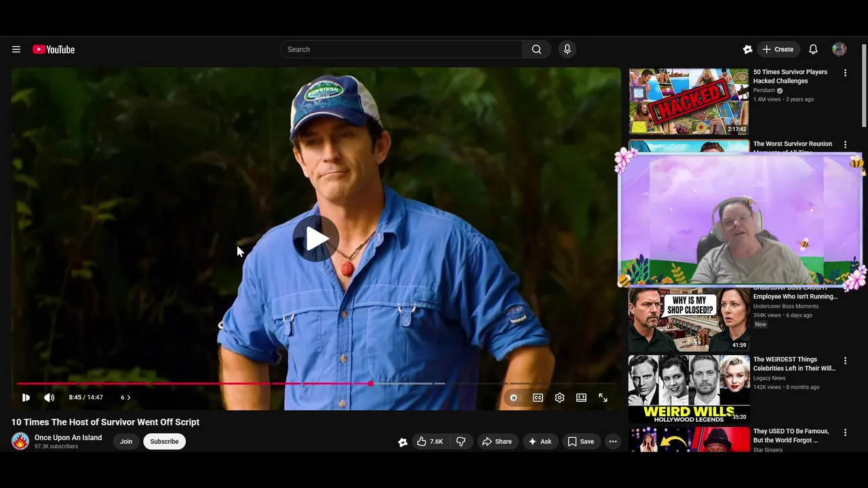Open the Undercover Boss Moments channel link
868x488 pixels.
[786, 306]
